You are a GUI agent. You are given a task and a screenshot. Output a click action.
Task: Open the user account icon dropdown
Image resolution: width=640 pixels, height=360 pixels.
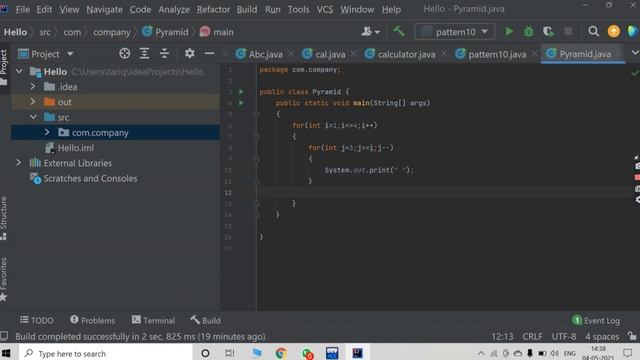(x=370, y=31)
